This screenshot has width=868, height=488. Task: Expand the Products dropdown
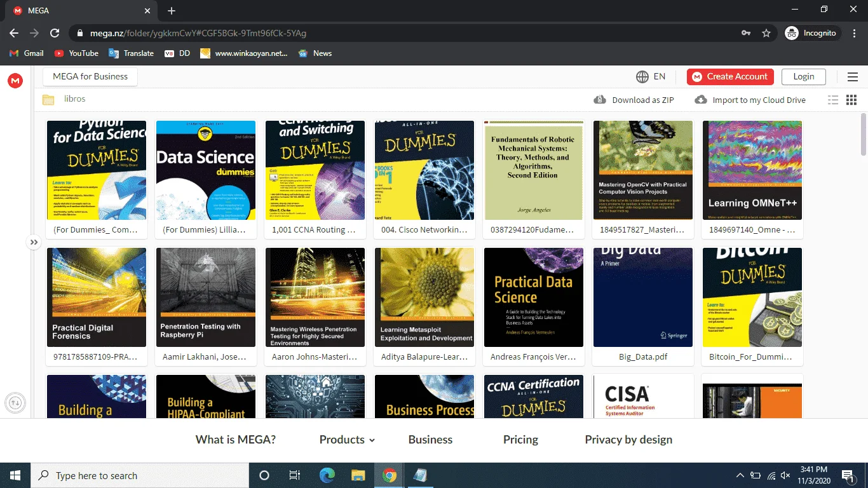point(347,440)
